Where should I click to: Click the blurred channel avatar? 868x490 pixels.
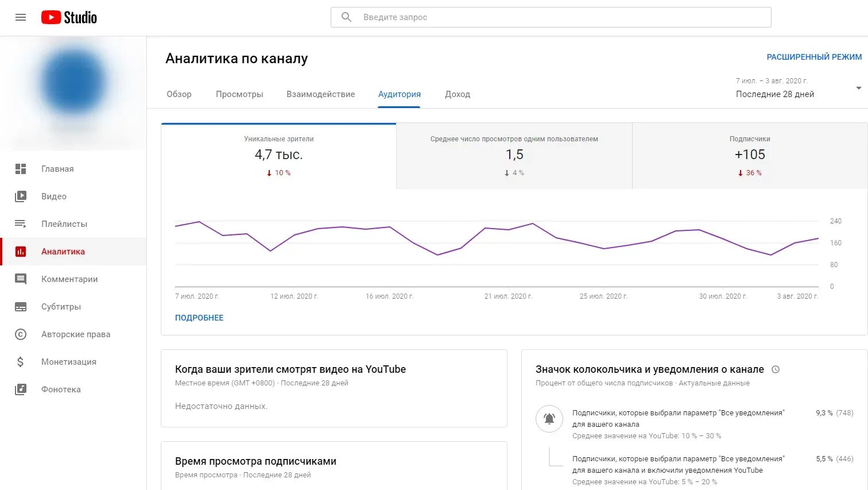pyautogui.click(x=73, y=82)
